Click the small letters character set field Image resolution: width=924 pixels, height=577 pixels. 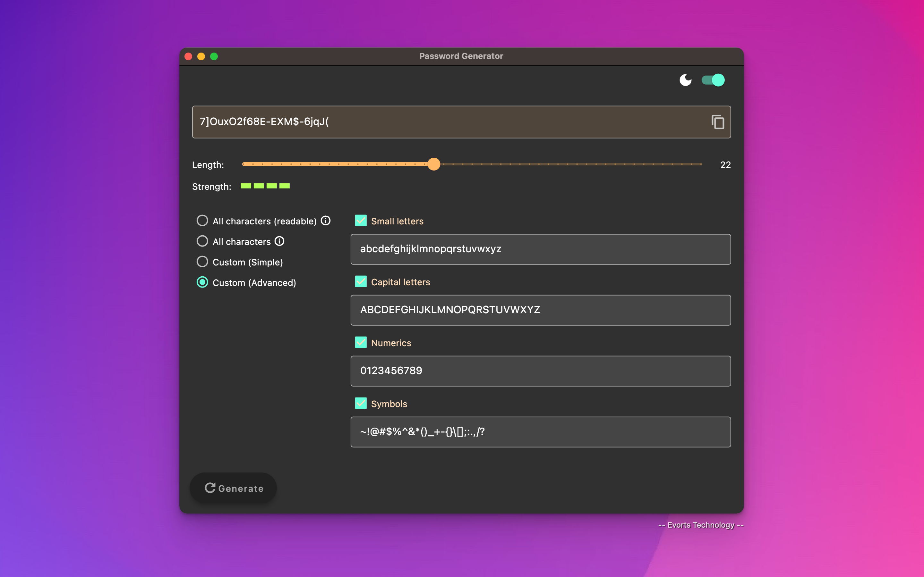(540, 249)
